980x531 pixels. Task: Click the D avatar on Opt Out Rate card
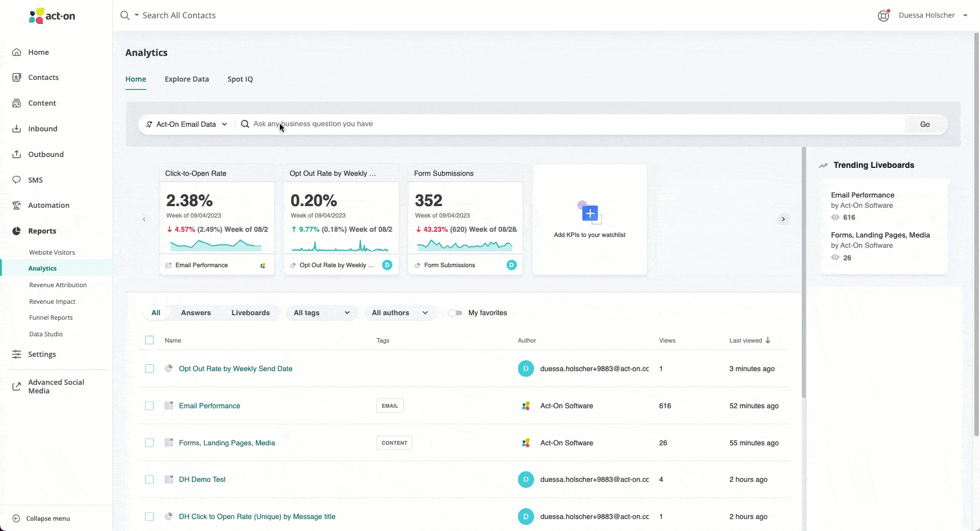387,265
